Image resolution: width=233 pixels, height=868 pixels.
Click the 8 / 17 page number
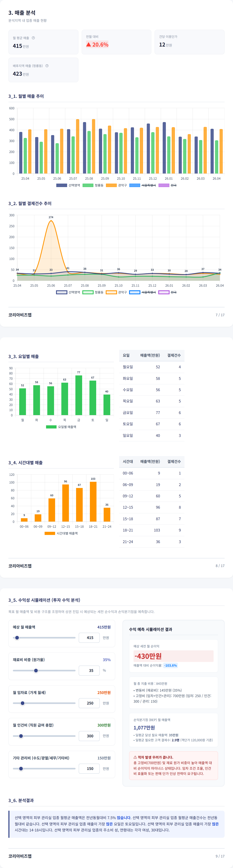(x=220, y=566)
